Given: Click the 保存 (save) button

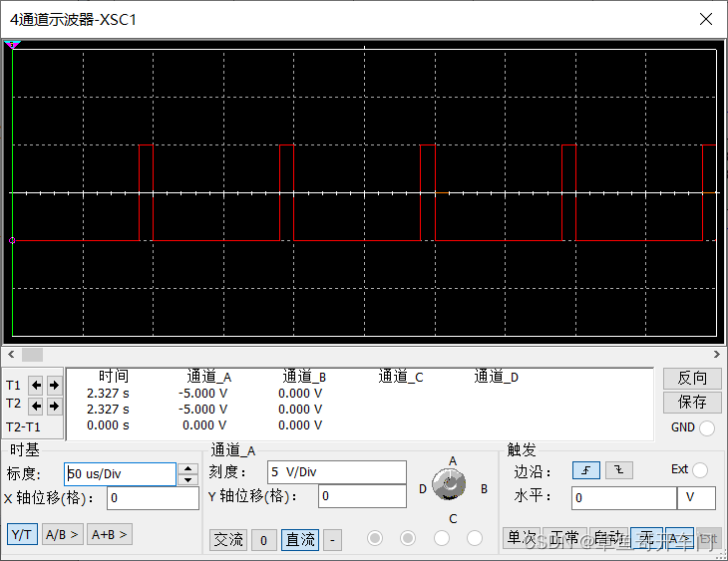Looking at the screenshot, I should [x=692, y=402].
